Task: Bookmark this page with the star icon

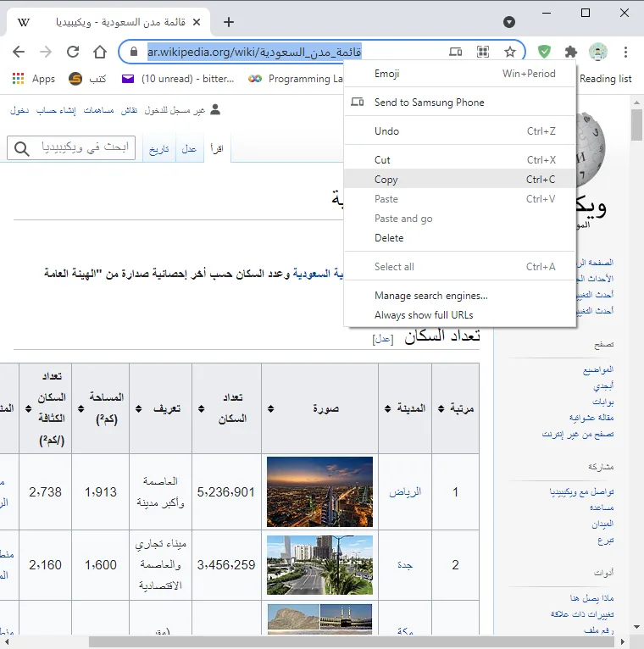Action: [510, 52]
